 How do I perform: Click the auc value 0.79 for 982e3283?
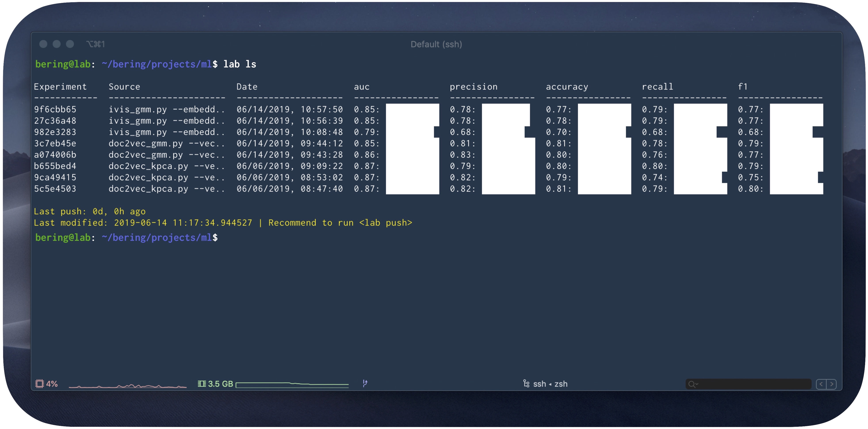(x=367, y=132)
